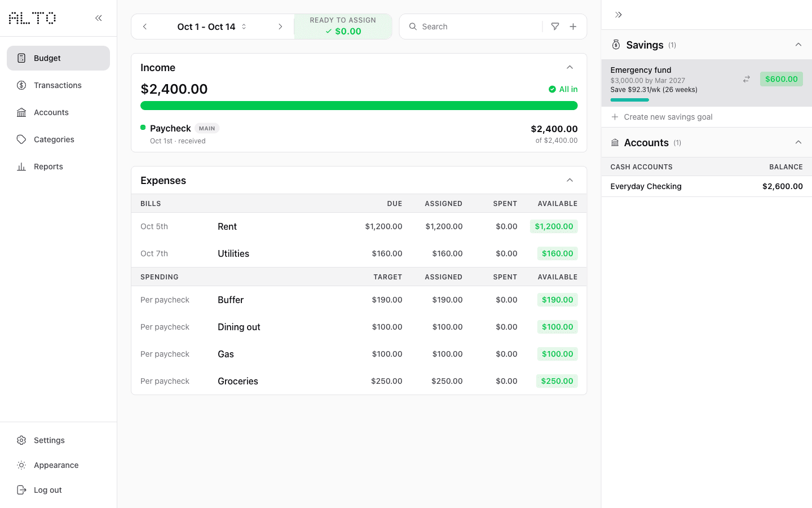Click the Emergency fund teal progress bar
812x508 pixels.
(629, 100)
